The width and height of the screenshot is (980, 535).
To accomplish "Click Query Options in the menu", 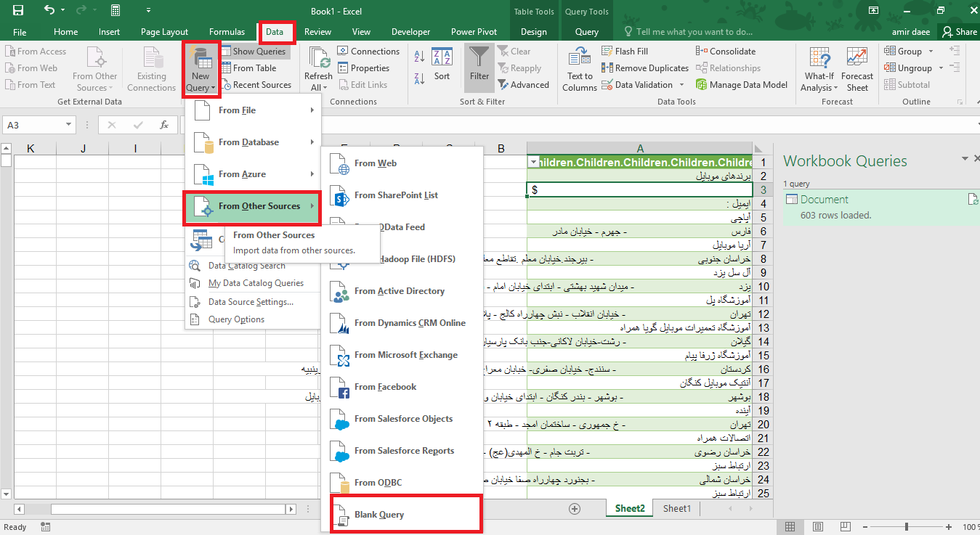I will [236, 319].
